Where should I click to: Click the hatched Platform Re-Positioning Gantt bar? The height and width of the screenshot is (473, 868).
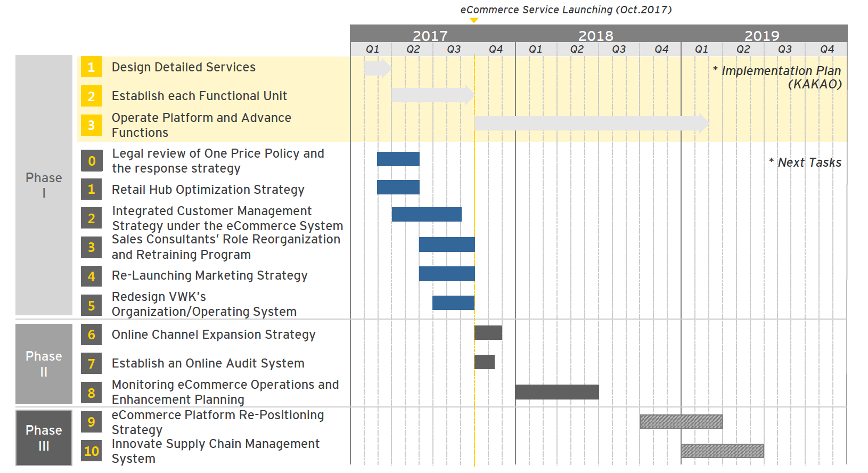coord(682,421)
